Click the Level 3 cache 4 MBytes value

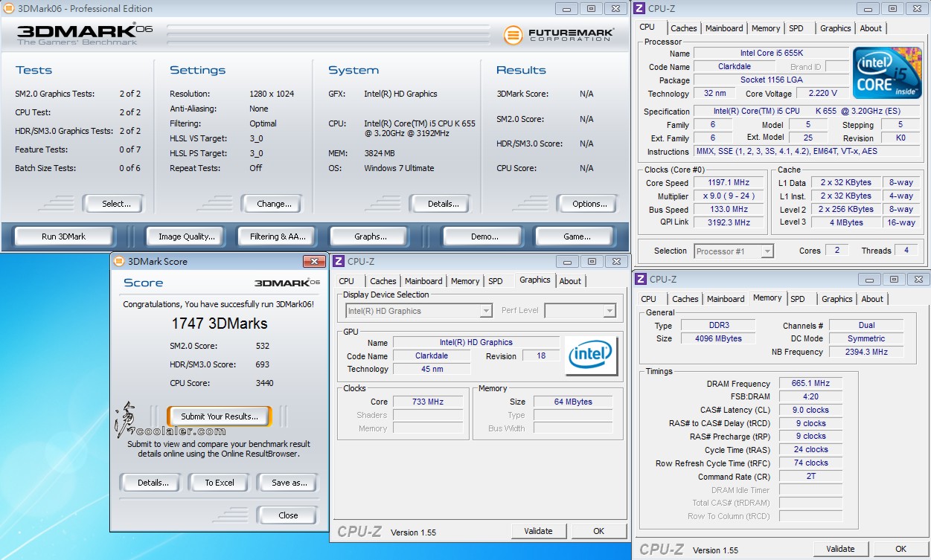click(846, 222)
